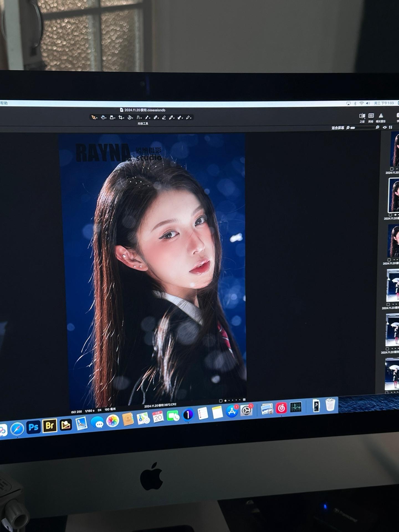Select the Erase Mask tool

164,117
